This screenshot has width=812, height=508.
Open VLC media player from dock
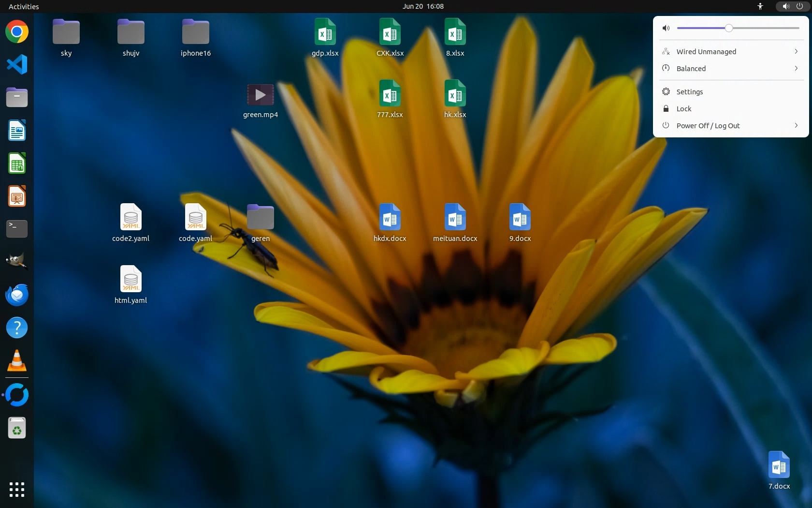(17, 361)
